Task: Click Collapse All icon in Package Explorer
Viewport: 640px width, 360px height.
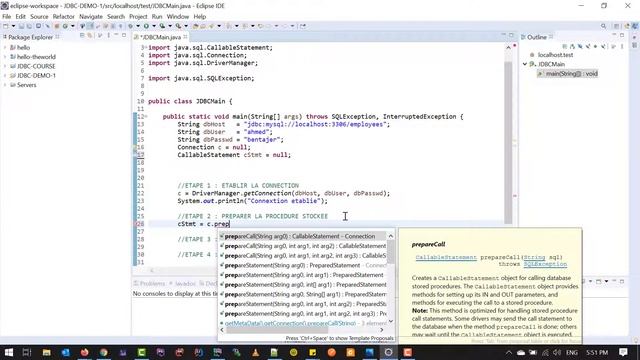Action: (82, 36)
